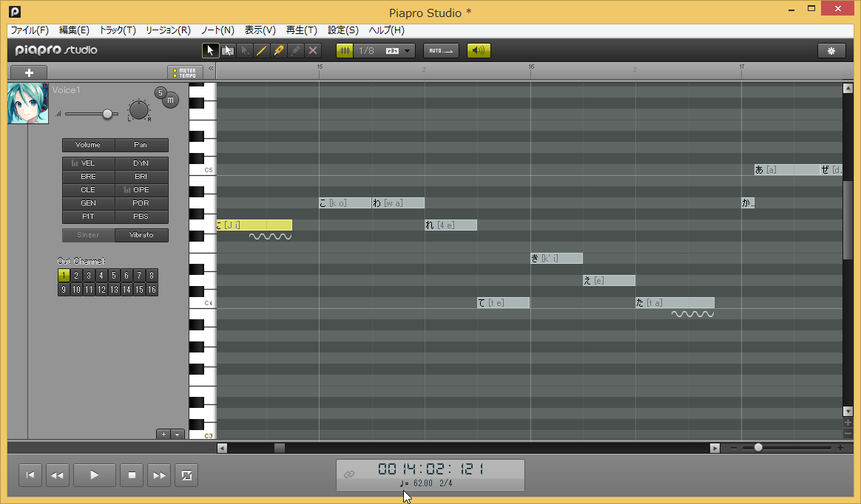Collapse track panel with double chevron

211,69
